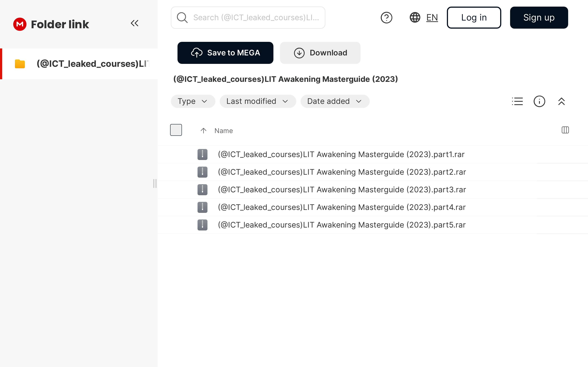Open the info panel icon

click(x=539, y=101)
